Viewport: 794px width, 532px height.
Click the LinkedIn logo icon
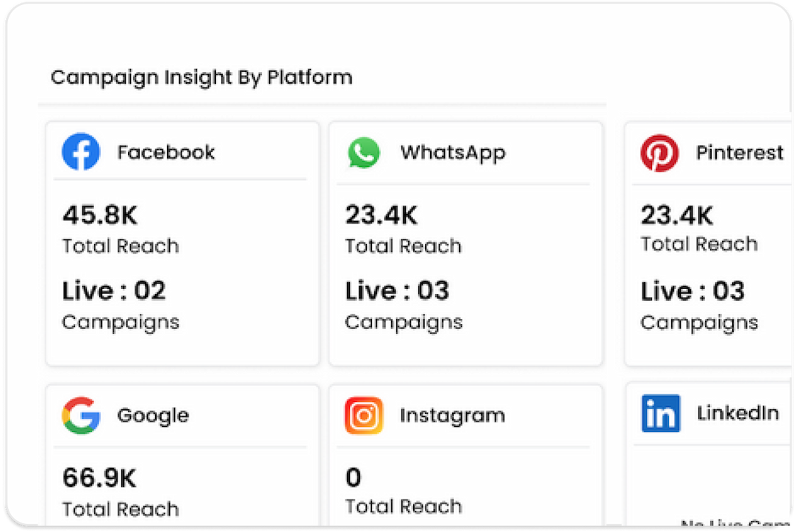pos(660,413)
